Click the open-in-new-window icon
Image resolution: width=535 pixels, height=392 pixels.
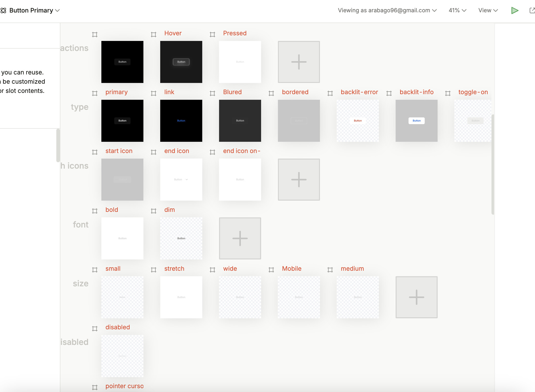tap(532, 10)
